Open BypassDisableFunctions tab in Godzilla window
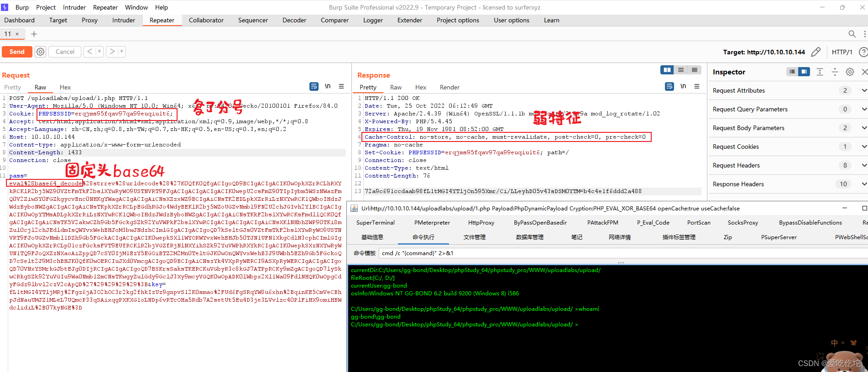Viewport: 868px width, 372px height. pyautogui.click(x=810, y=223)
